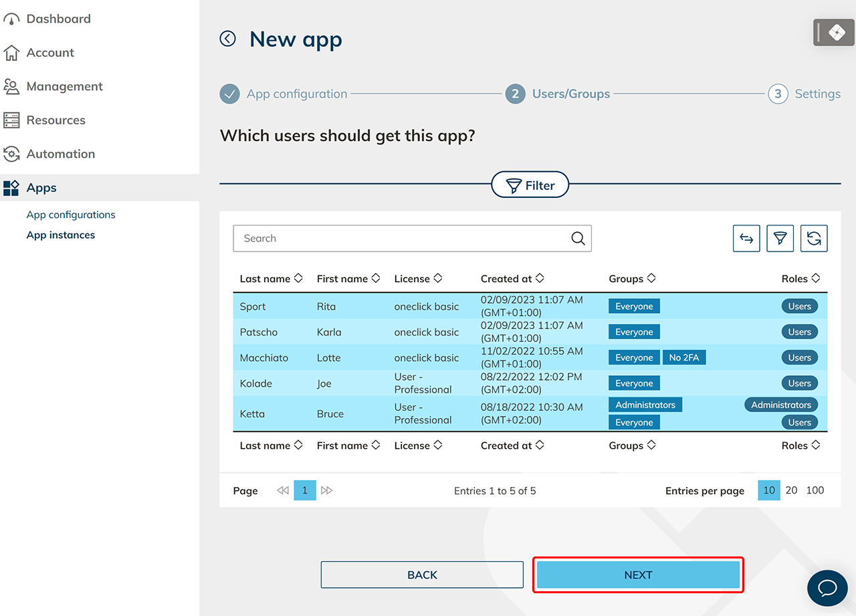Open App configurations in the sidebar
856x616 pixels.
pyautogui.click(x=71, y=215)
